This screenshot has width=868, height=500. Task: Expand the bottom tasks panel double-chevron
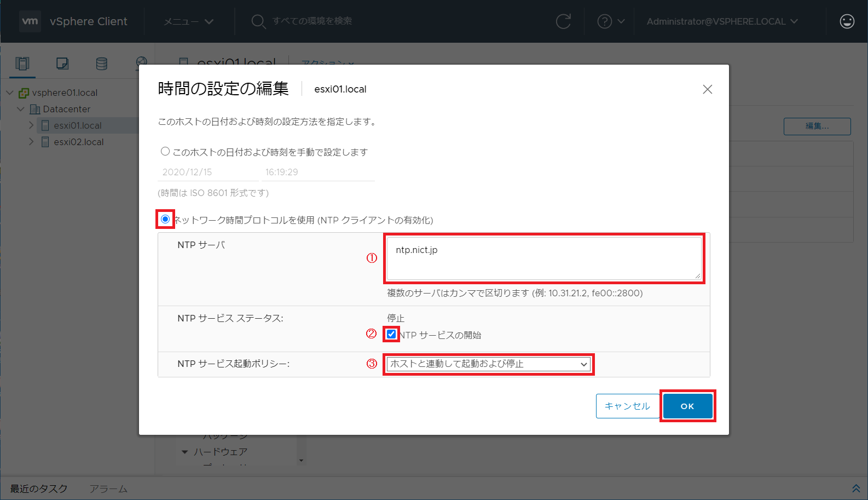coord(856,488)
